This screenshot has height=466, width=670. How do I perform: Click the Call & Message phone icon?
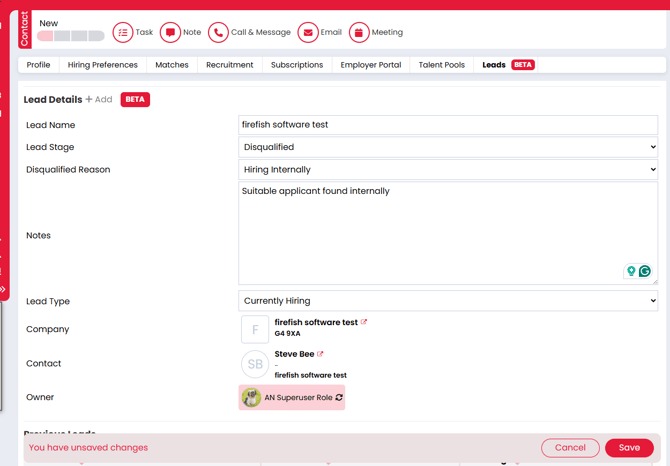tap(219, 33)
